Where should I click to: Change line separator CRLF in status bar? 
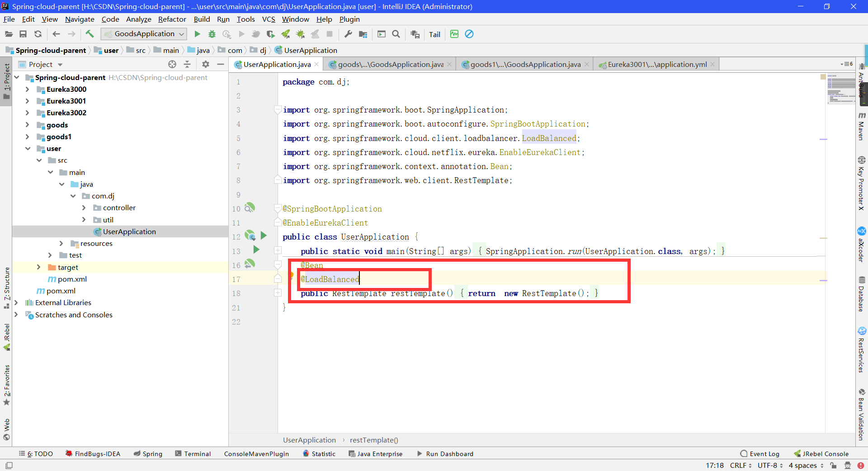coord(741,465)
